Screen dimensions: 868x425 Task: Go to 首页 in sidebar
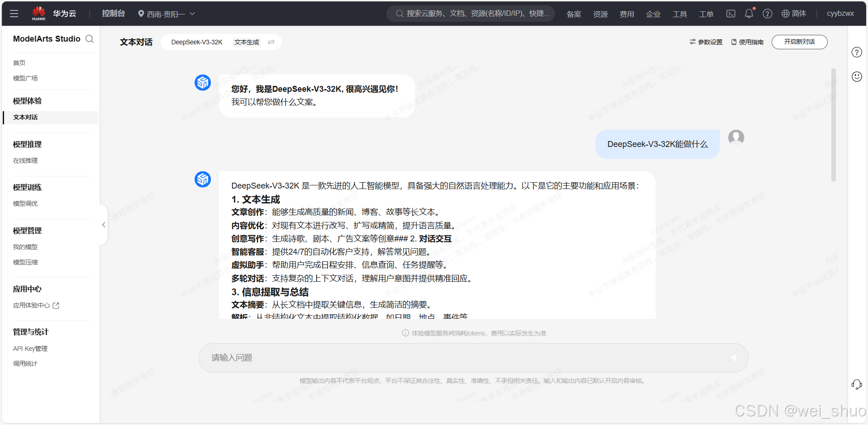(x=19, y=63)
